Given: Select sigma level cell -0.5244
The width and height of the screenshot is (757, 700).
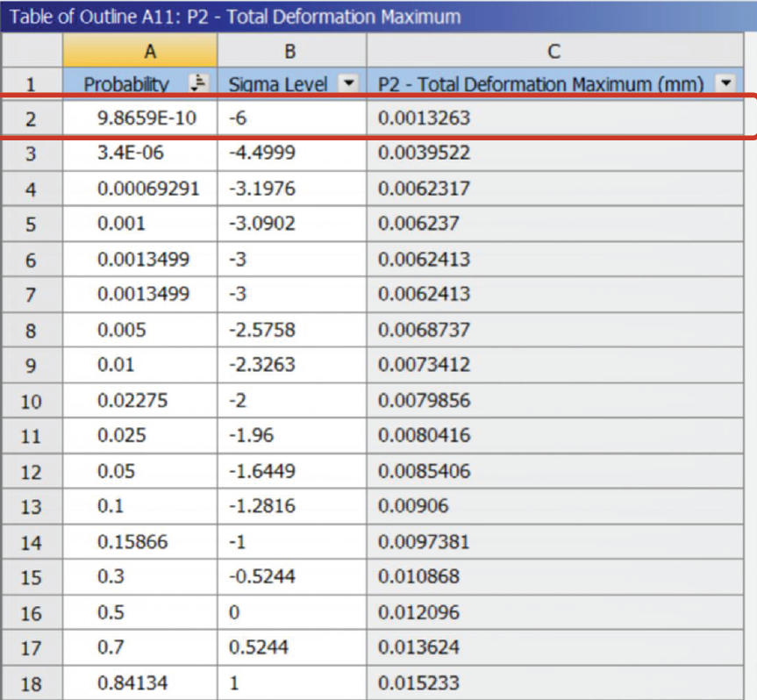Looking at the screenshot, I should pyautogui.click(x=292, y=576).
